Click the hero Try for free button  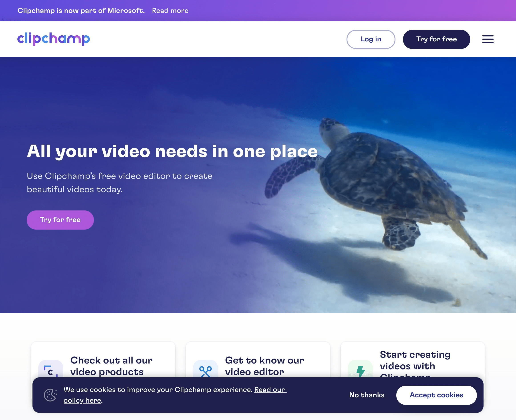(60, 220)
